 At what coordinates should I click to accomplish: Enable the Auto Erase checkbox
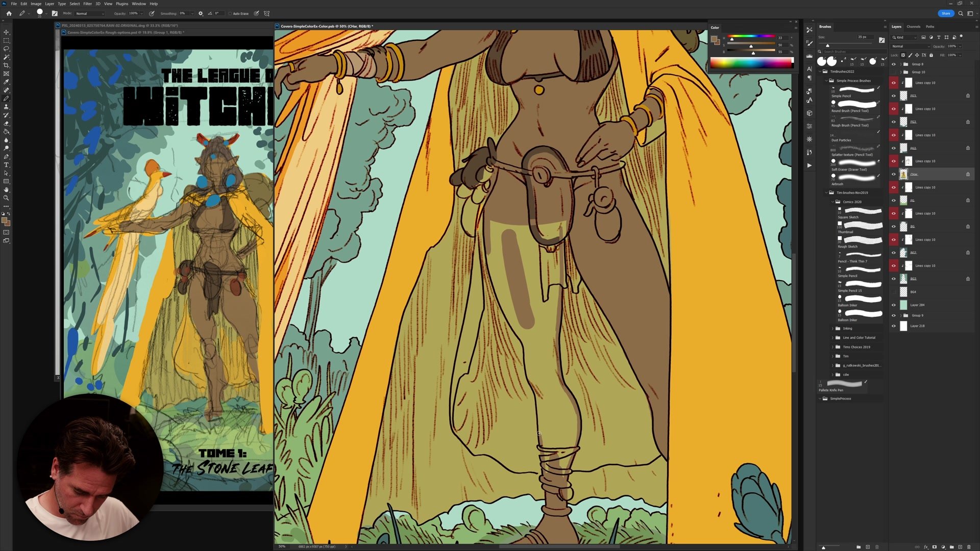coord(230,14)
